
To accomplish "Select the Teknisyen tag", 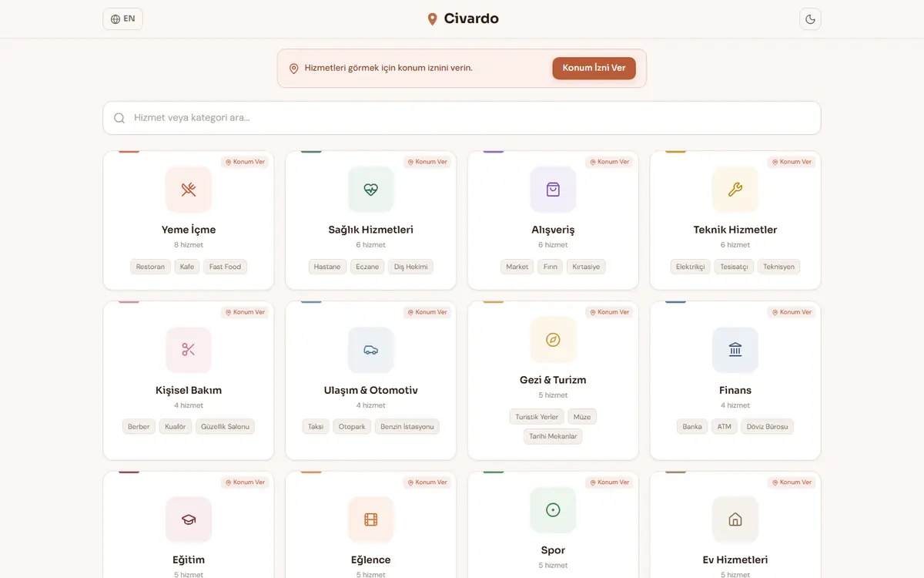I will click(x=779, y=267).
